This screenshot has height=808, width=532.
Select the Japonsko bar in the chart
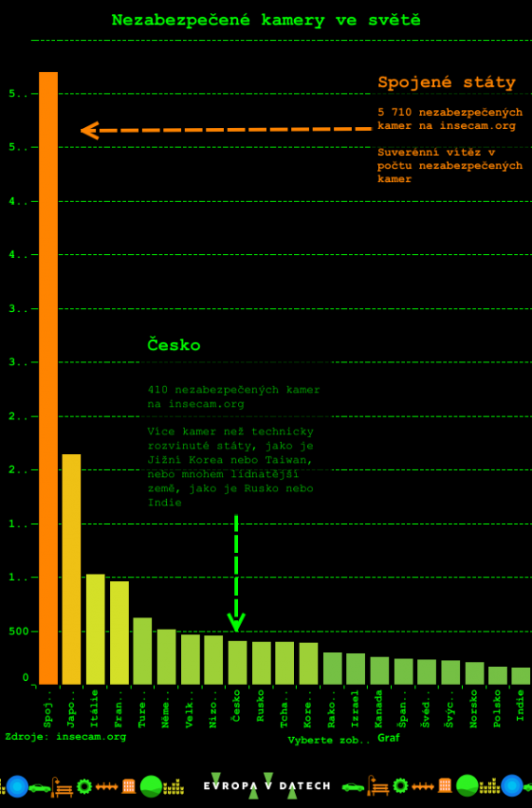tap(72, 570)
